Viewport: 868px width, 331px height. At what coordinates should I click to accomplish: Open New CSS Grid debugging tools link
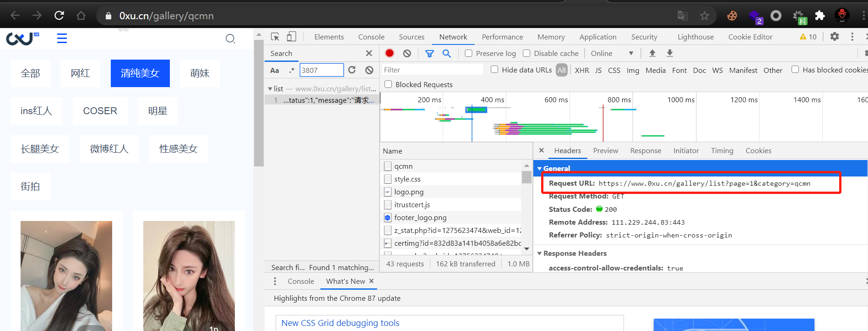click(x=340, y=323)
